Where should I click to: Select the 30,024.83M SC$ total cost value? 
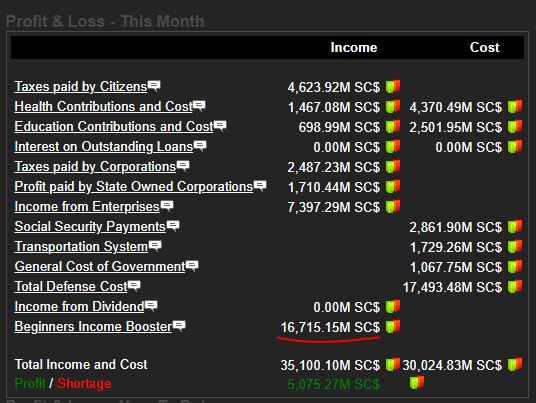[452, 365]
